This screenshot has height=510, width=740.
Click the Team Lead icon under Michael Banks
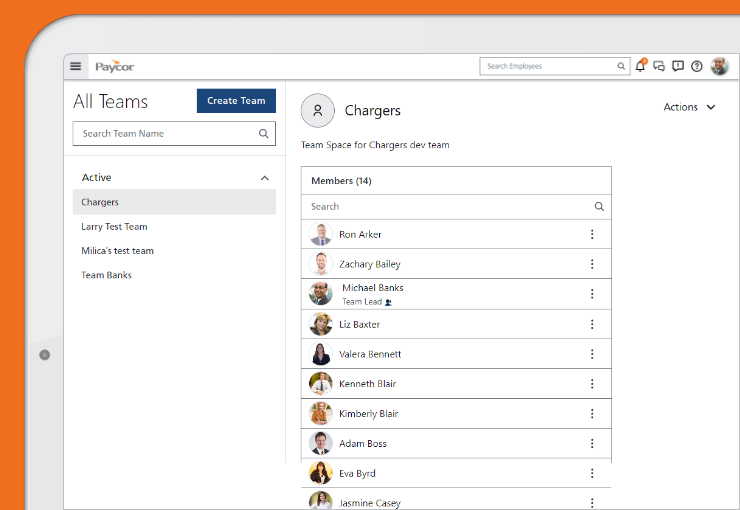(388, 302)
